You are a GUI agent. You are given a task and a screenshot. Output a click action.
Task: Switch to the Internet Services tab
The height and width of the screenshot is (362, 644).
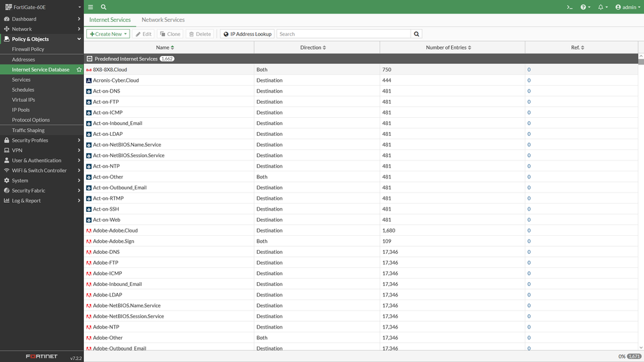[x=110, y=20]
